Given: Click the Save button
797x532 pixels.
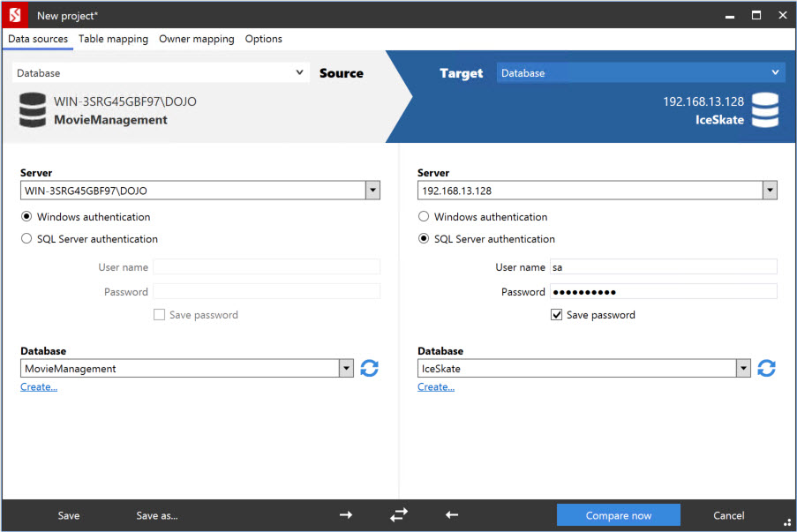Looking at the screenshot, I should (69, 515).
